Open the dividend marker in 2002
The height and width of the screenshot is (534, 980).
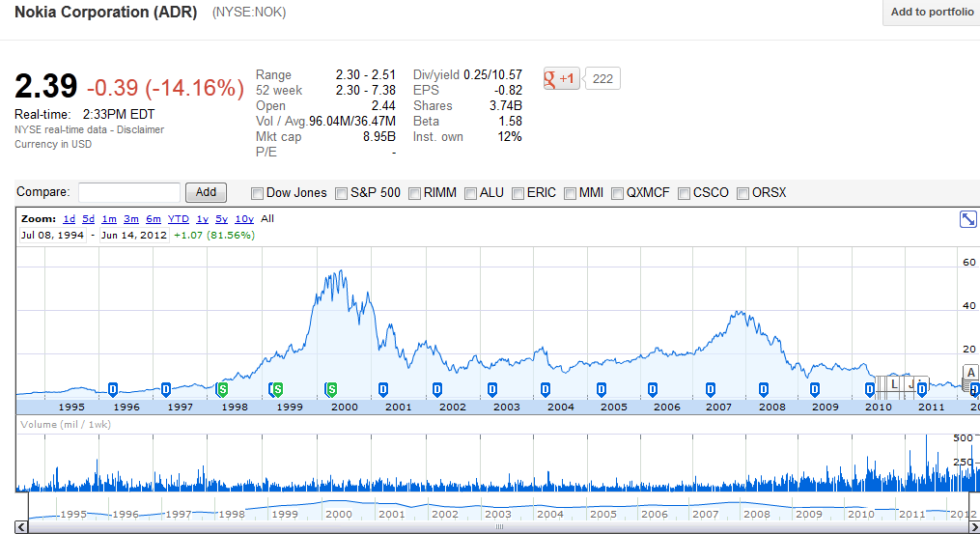[x=437, y=389]
